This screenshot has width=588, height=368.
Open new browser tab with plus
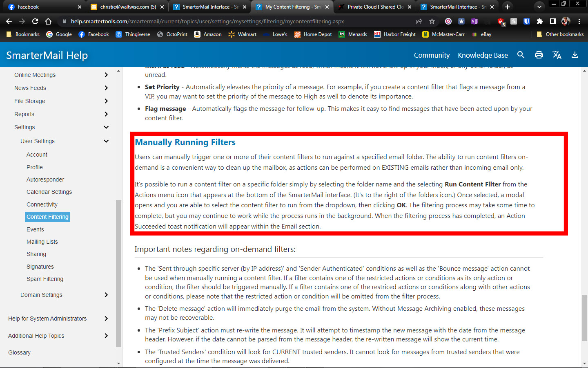(x=507, y=7)
